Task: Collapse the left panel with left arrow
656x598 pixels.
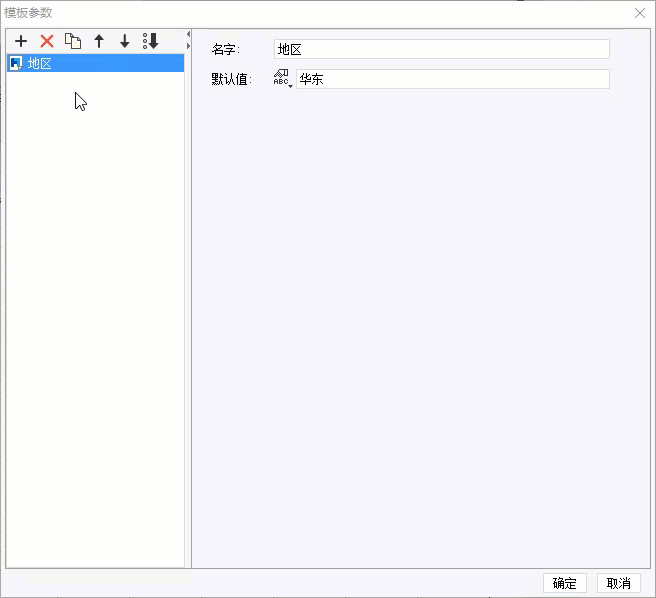Action: (x=188, y=34)
